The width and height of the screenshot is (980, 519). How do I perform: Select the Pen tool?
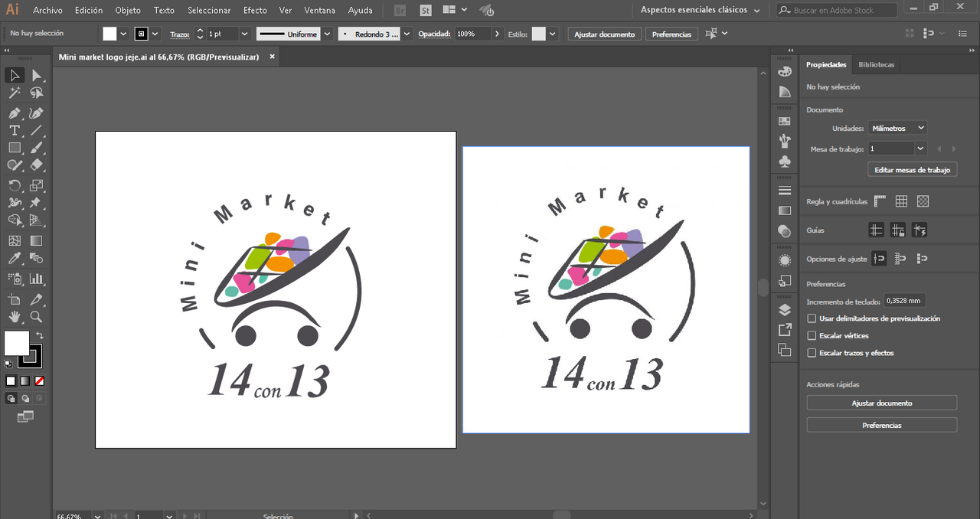tap(15, 113)
